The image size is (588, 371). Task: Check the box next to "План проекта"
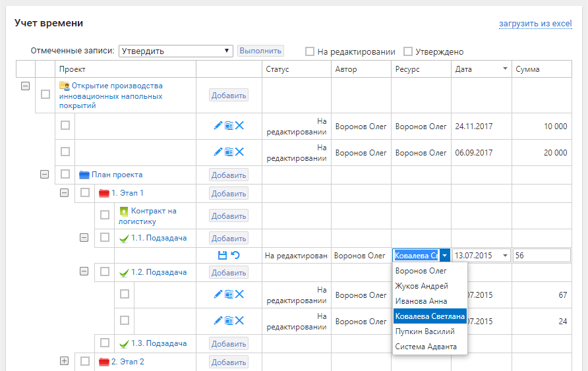[x=65, y=175]
